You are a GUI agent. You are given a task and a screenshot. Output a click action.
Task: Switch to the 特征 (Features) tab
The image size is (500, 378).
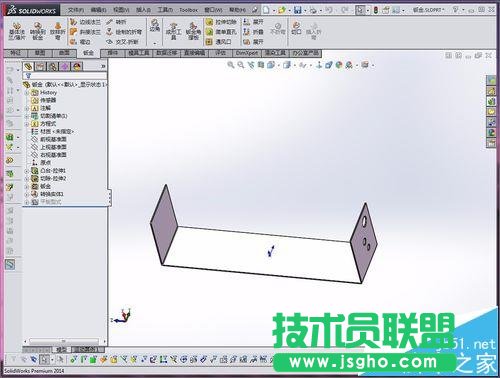point(15,53)
